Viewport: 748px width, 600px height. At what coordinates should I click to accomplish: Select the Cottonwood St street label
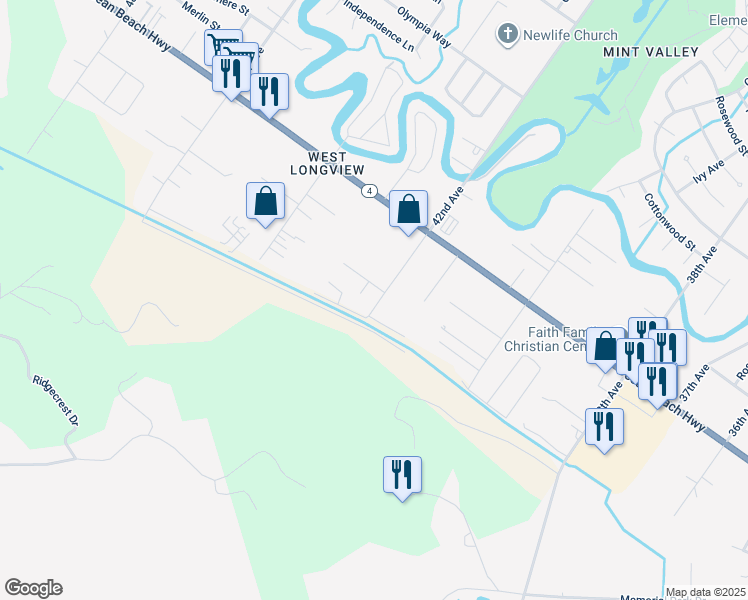pos(669,222)
